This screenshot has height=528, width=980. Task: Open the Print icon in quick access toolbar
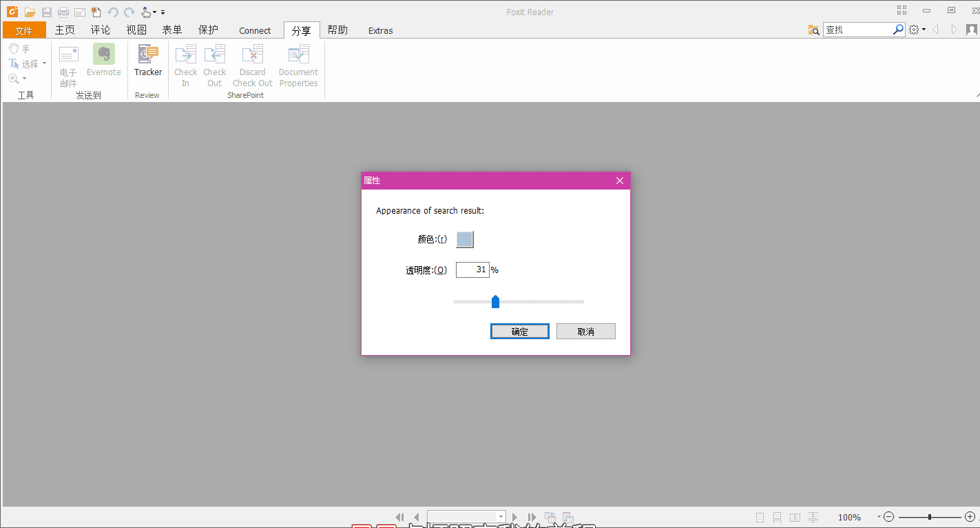coord(63,12)
